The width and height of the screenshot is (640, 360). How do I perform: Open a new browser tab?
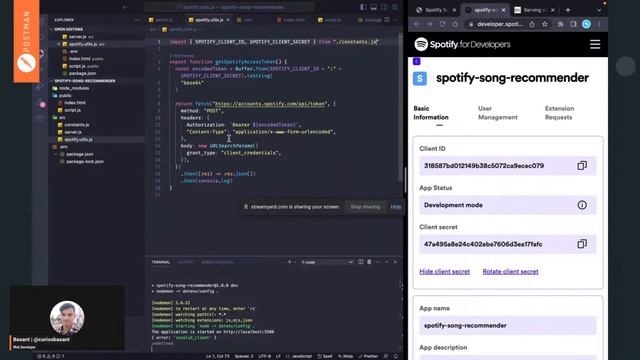pyautogui.click(x=568, y=10)
